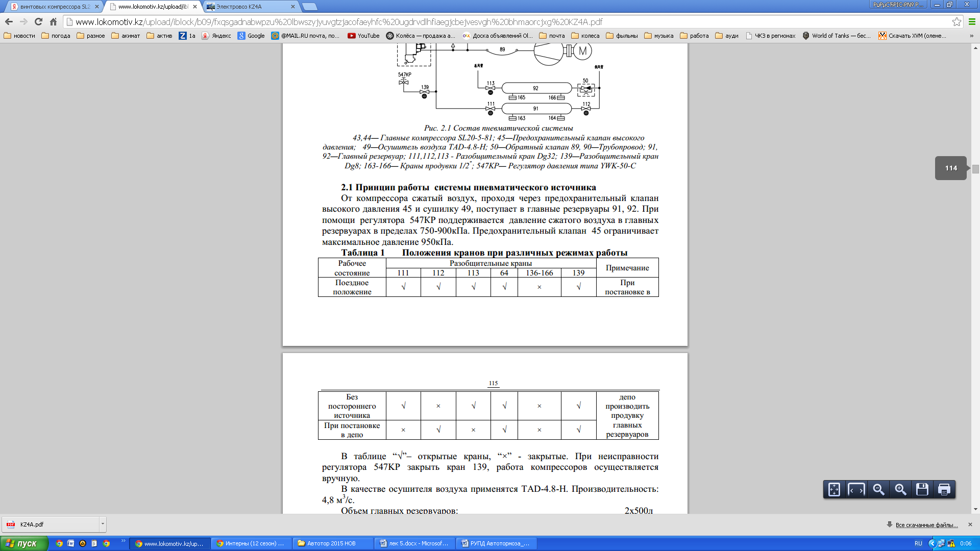Launch the first Chrome quick launch icon
980x551 pixels.
pyautogui.click(x=59, y=543)
